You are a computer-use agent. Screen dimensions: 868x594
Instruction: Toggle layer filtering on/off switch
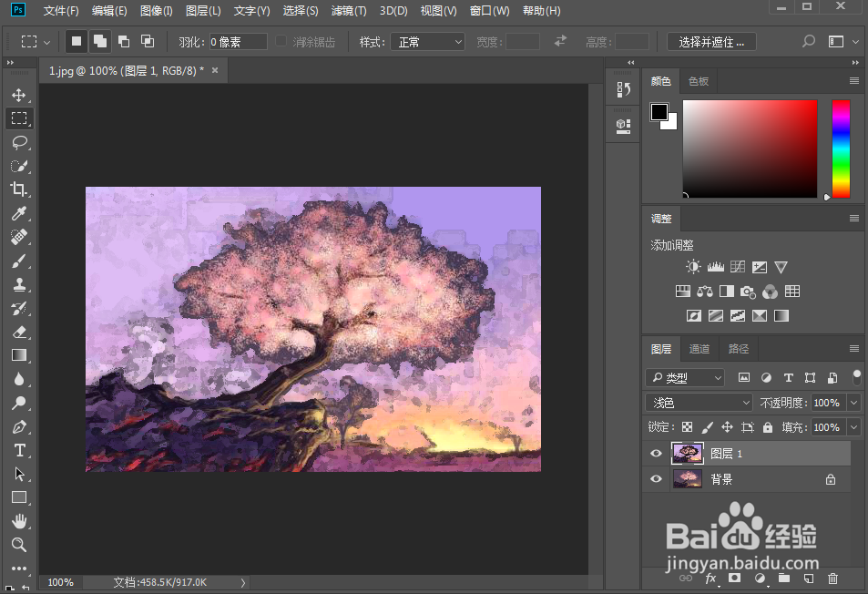click(x=857, y=377)
